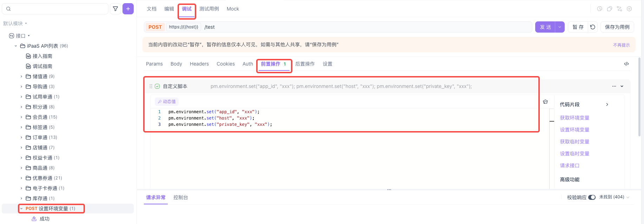Open the code view icon on tabs row
This screenshot has height=224, width=644.
coord(626,64)
